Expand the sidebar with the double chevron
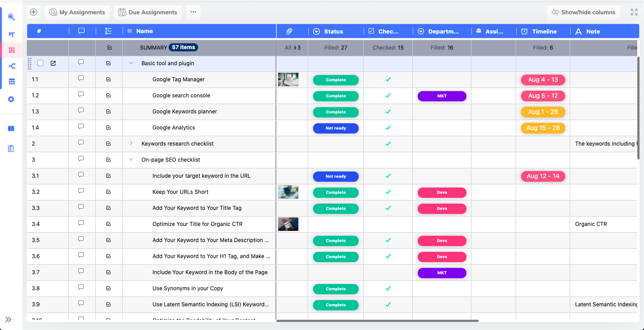This screenshot has height=330, width=644. pyautogui.click(x=8, y=319)
